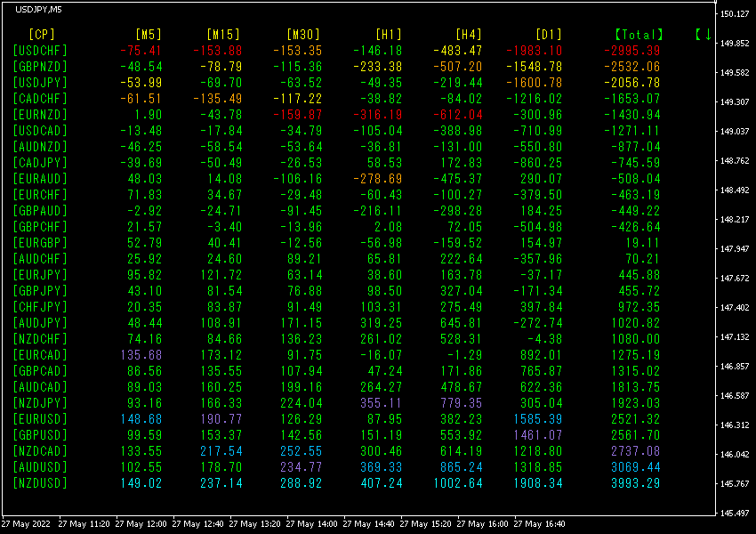This screenshot has height=534, width=756.
Task: Click the USDJPY,M5 chart title
Action: tap(38, 9)
